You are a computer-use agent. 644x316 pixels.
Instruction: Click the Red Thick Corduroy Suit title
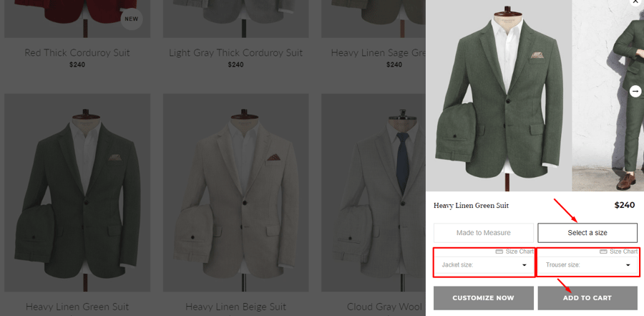pyautogui.click(x=77, y=53)
